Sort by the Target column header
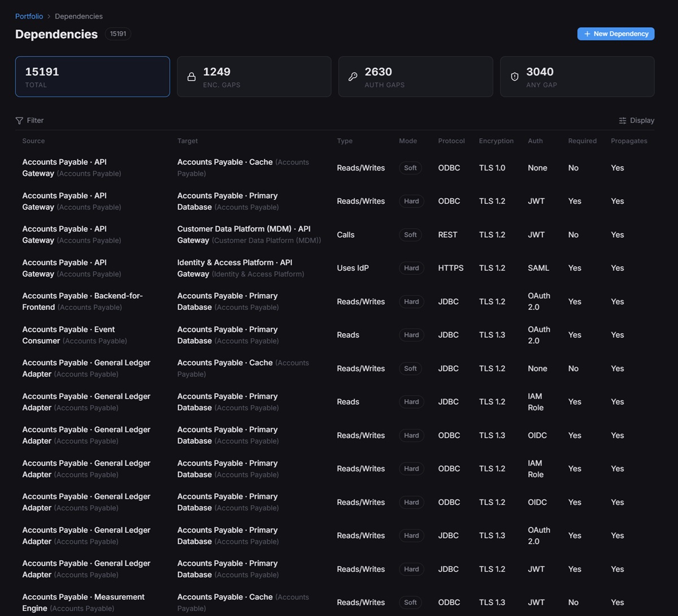The height and width of the screenshot is (616, 678). click(188, 141)
